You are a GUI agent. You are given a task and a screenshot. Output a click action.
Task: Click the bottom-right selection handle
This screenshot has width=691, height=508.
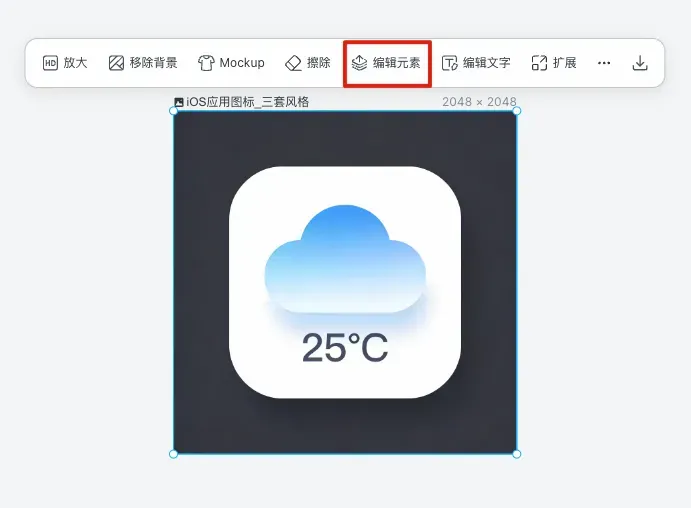click(x=517, y=454)
